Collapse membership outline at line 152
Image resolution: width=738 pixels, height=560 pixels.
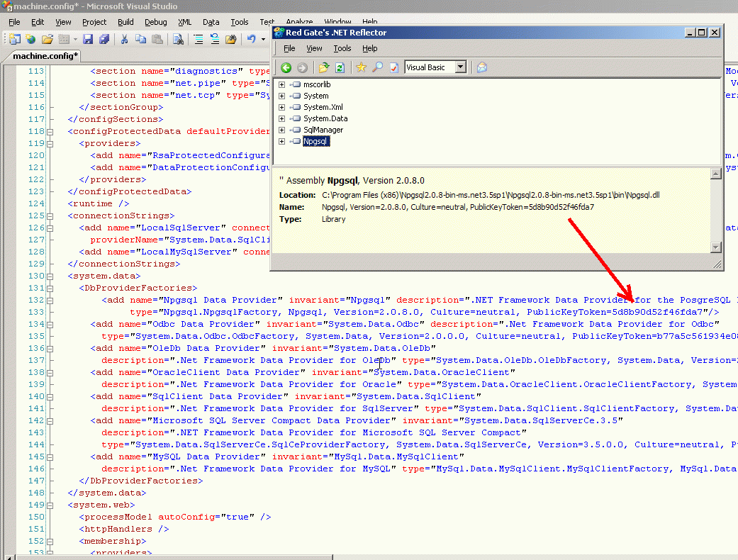(50, 542)
